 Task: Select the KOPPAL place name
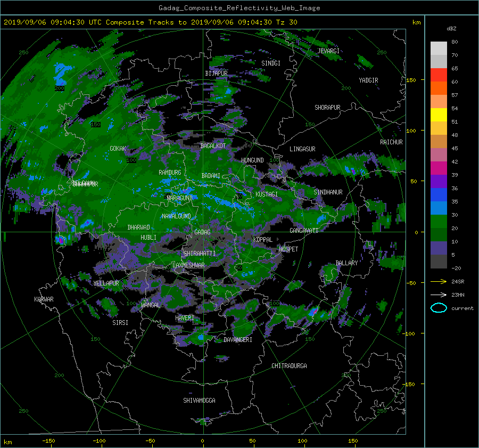pos(263,240)
